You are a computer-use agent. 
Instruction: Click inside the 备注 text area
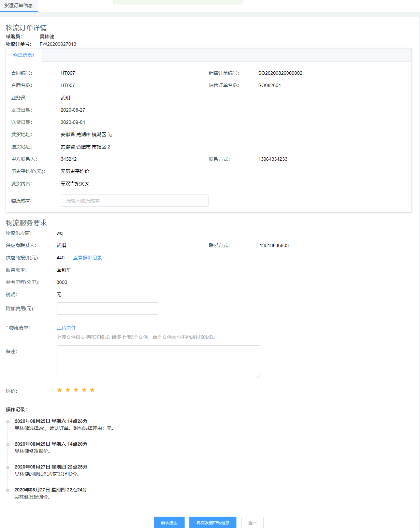159,361
